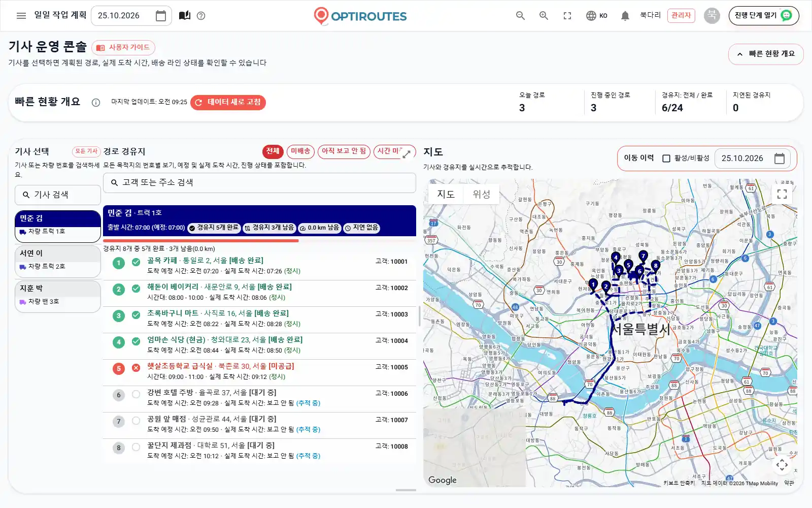Focus the 고객 또는 주소 검색 field
This screenshot has width=812, height=508.
[259, 183]
